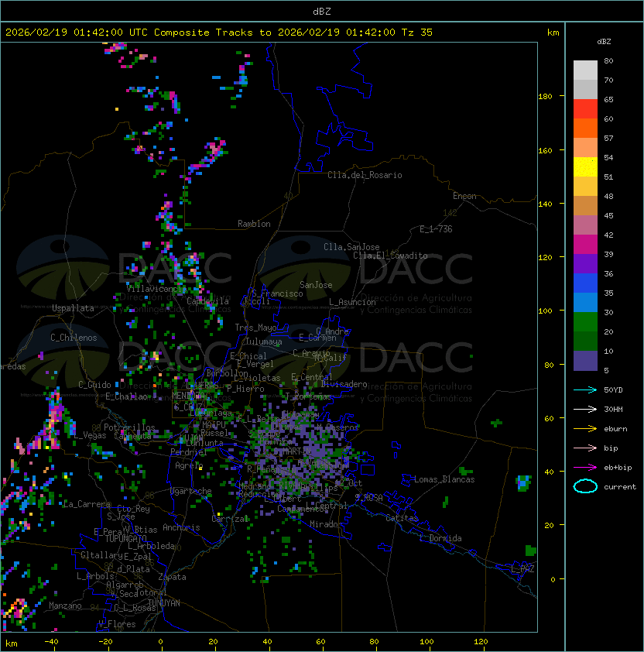Click the 'Manzano' map label
Screen dimensions: 644x652
point(65,606)
